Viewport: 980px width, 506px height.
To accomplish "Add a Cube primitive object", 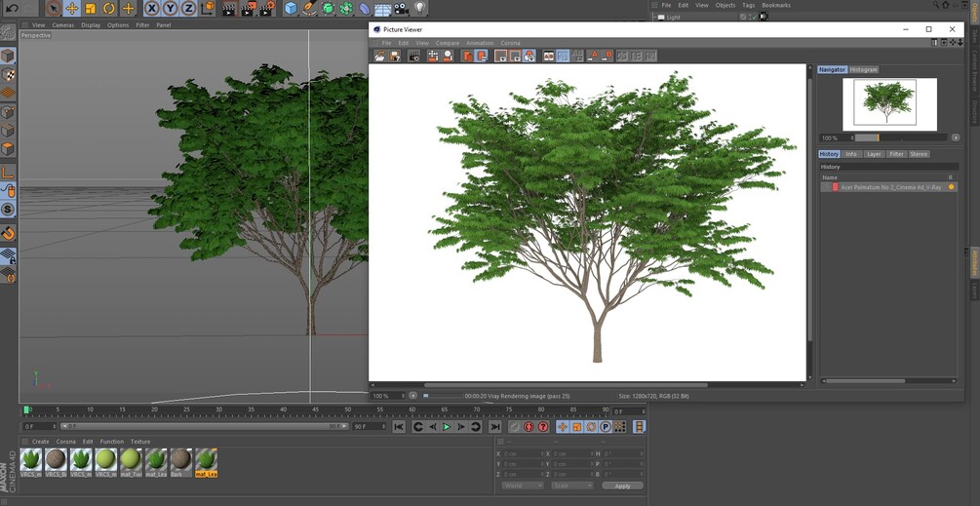I will (291, 9).
